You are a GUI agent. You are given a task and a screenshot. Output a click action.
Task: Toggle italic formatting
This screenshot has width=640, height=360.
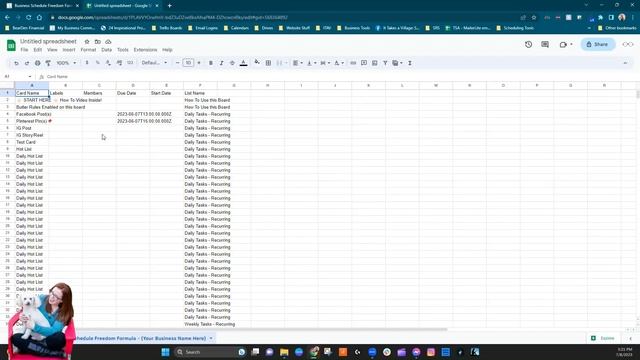(x=221, y=63)
